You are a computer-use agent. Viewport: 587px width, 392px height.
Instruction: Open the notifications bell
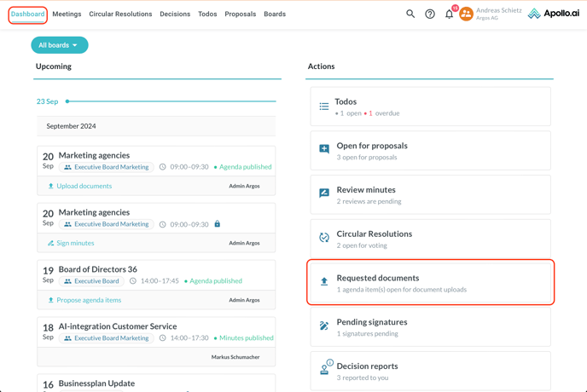pyautogui.click(x=449, y=14)
